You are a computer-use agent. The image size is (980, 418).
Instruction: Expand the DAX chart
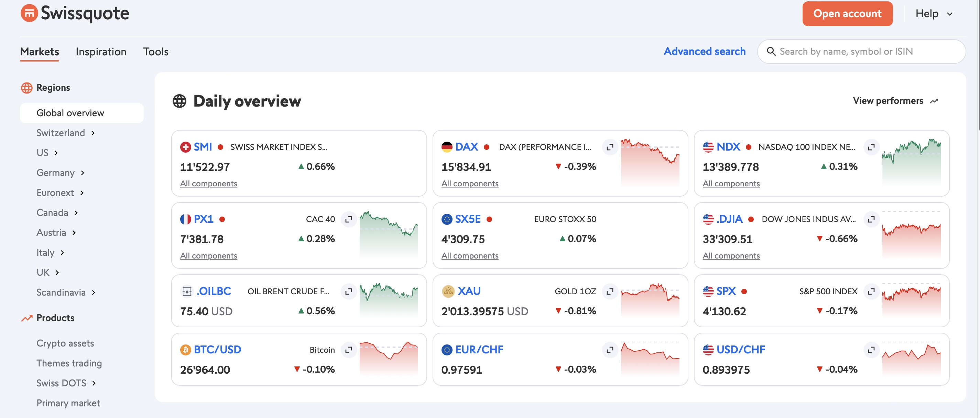(610, 147)
